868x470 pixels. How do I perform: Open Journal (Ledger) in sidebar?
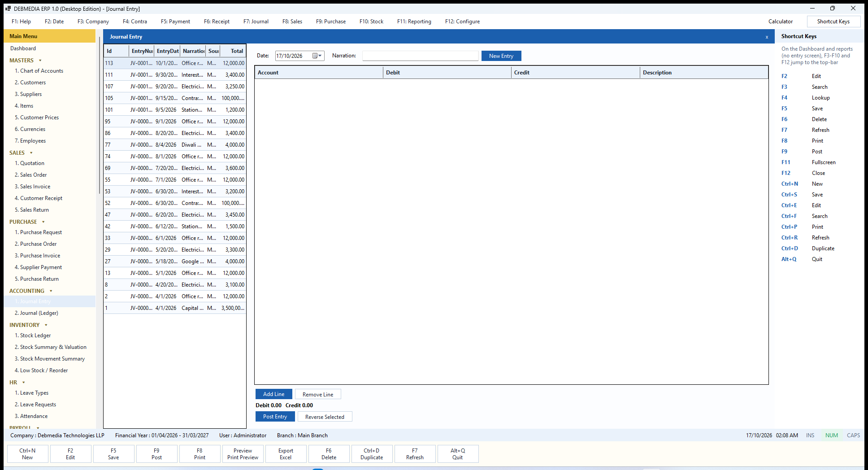(x=36, y=313)
